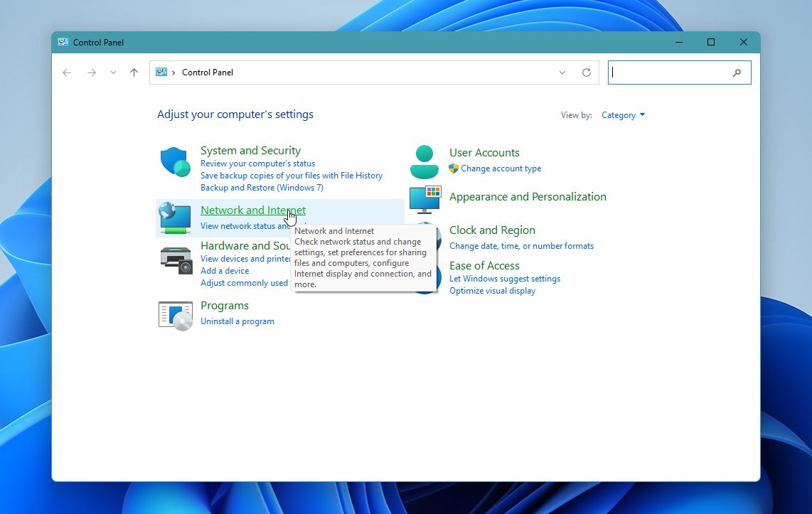
Task: Click Review your computer's status
Action: click(257, 164)
